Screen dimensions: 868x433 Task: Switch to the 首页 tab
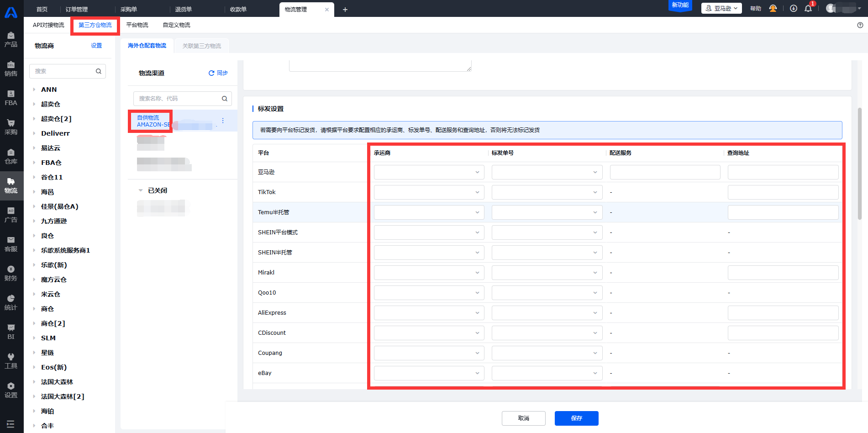(x=42, y=9)
